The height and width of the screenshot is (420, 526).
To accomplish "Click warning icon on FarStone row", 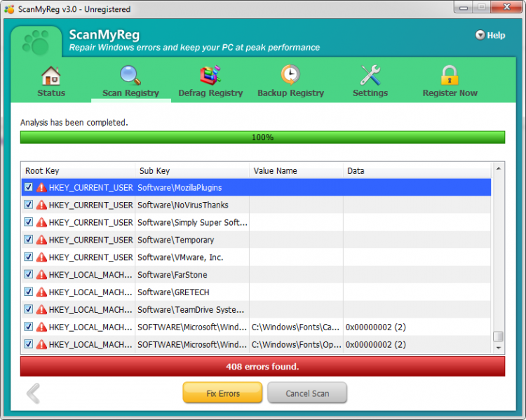I will click(x=41, y=274).
